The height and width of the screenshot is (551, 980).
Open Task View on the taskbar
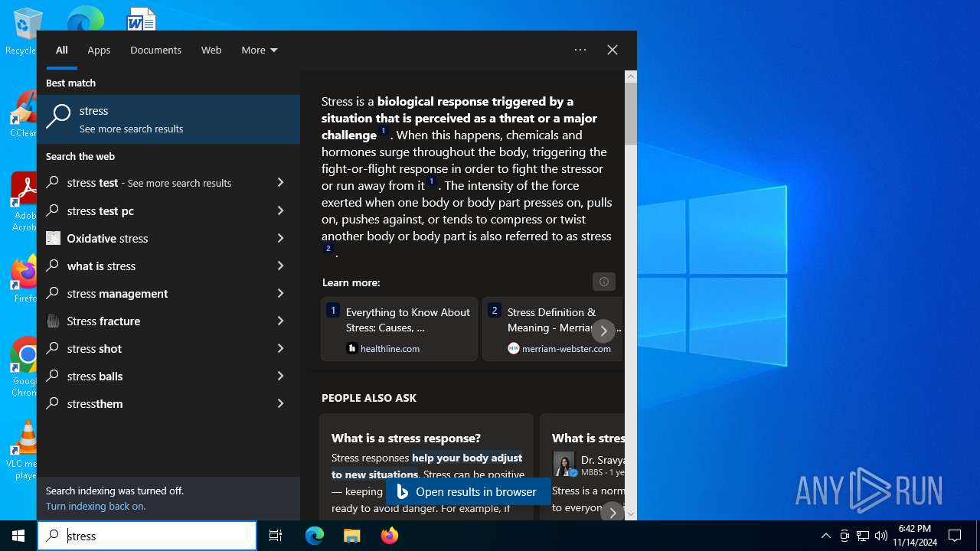(x=276, y=536)
